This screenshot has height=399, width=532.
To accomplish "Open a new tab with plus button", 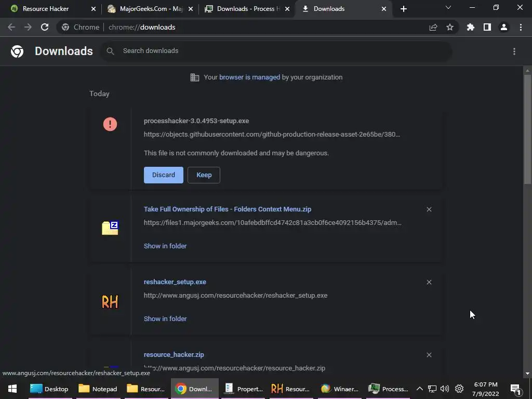I will pyautogui.click(x=403, y=9).
